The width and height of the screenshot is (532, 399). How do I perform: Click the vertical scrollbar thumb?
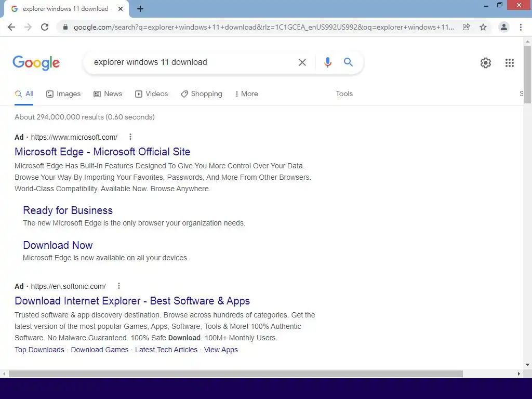click(x=527, y=74)
